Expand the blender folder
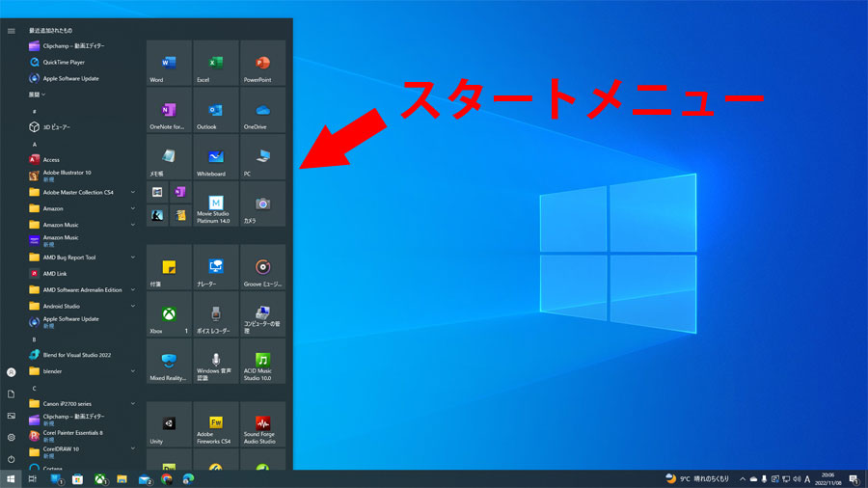Viewport: 868px width, 488px height. 82,371
